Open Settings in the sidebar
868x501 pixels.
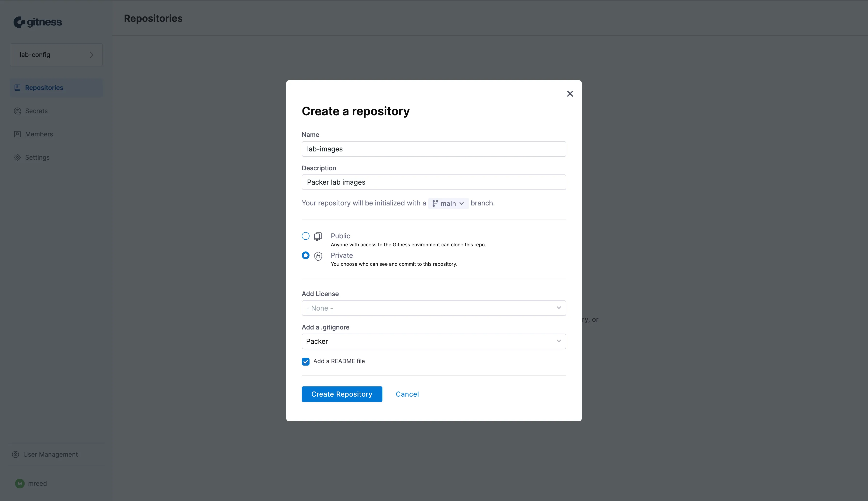[56, 157]
